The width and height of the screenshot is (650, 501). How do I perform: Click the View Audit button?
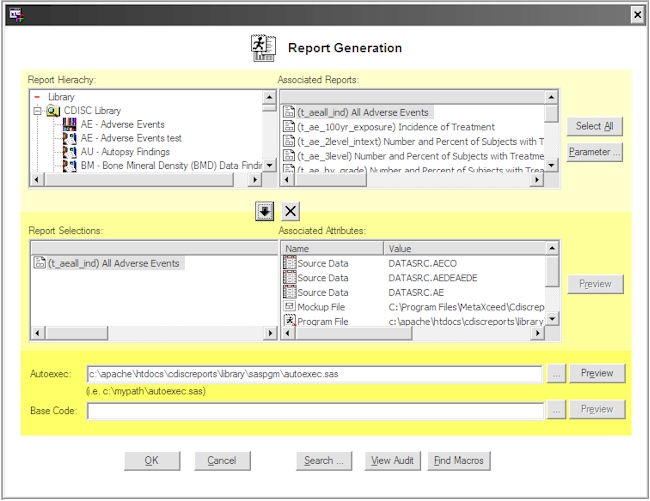[x=392, y=461]
